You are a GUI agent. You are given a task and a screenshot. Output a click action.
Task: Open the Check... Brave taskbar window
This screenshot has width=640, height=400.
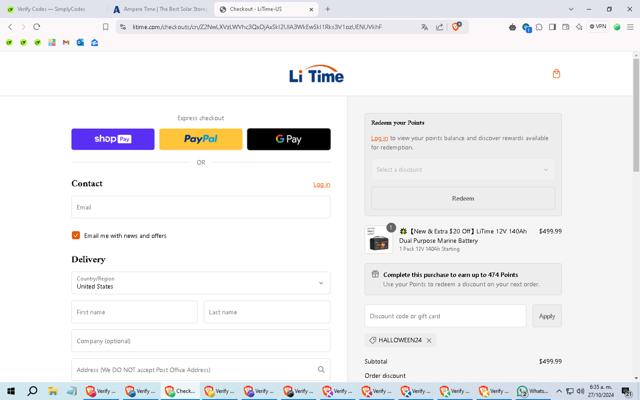(x=180, y=391)
